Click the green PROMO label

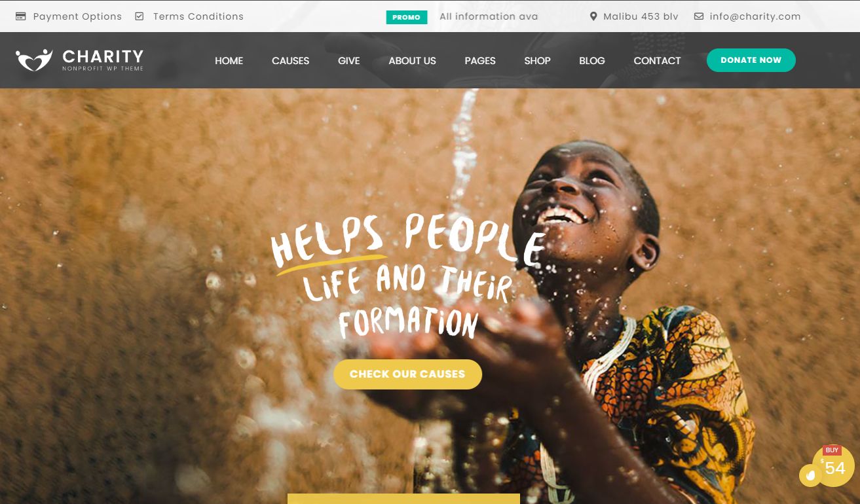[407, 17]
